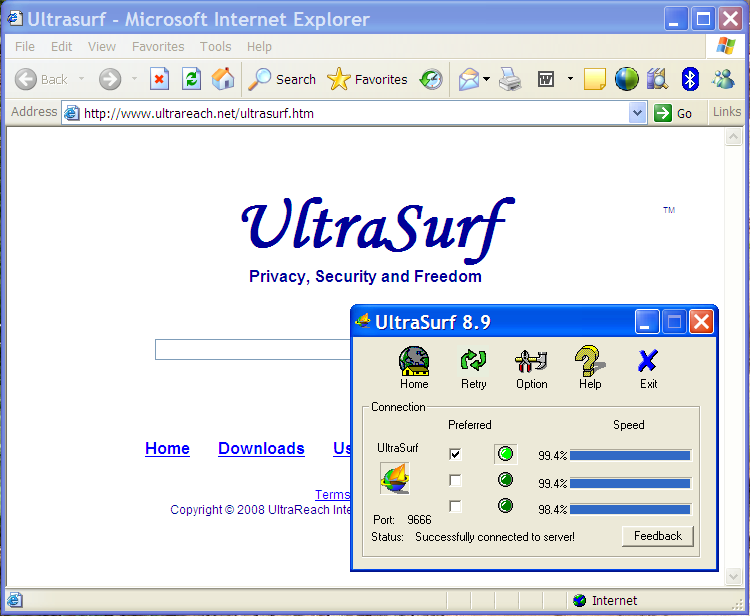Follow the Home link on the page

pos(167,448)
